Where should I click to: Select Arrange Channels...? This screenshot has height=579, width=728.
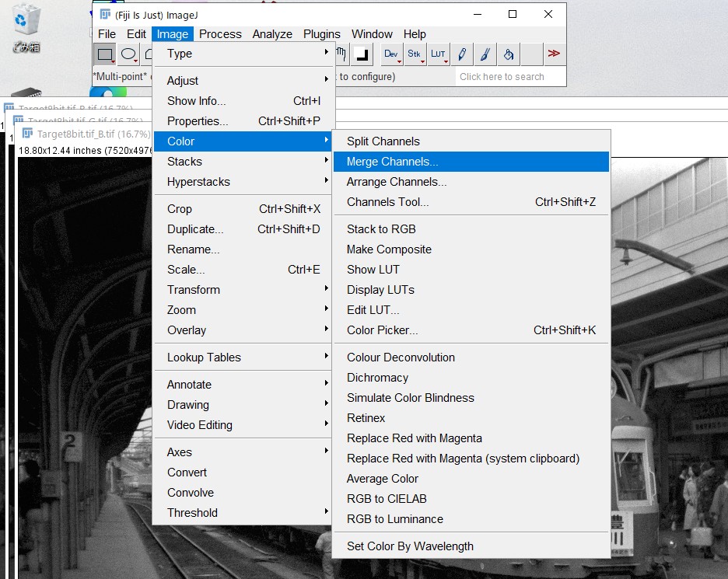[471, 182]
